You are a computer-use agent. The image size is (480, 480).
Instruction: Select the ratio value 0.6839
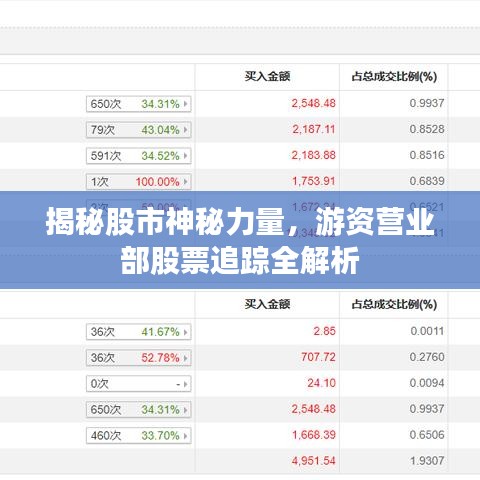(427, 181)
